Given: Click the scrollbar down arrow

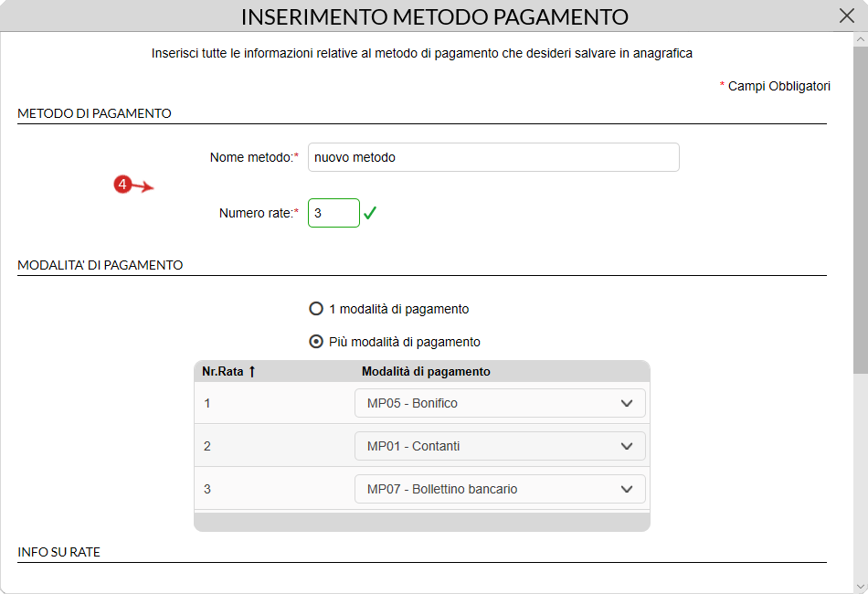Looking at the screenshot, I should [x=861, y=587].
